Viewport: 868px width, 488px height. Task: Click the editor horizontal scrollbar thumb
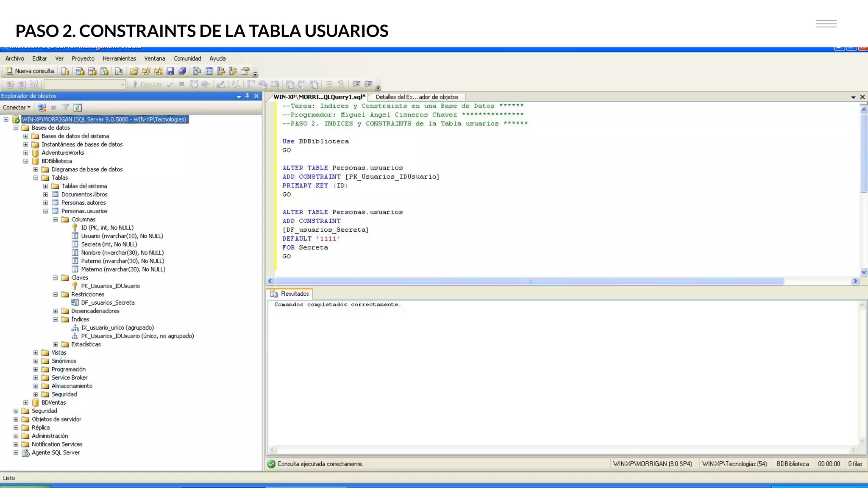coord(529,281)
